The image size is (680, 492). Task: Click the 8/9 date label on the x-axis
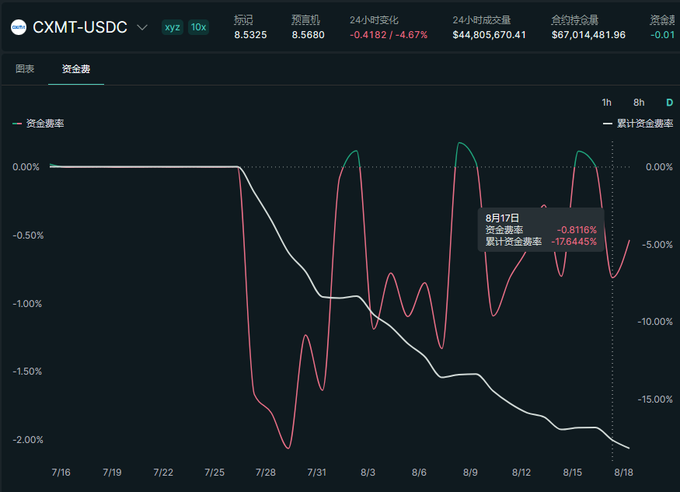(x=470, y=472)
